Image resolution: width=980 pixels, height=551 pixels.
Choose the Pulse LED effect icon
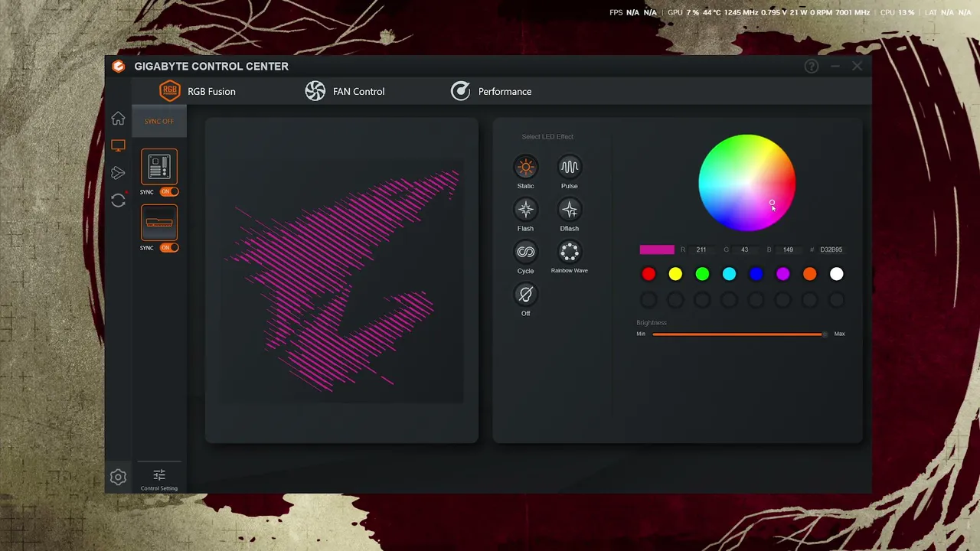pos(569,167)
